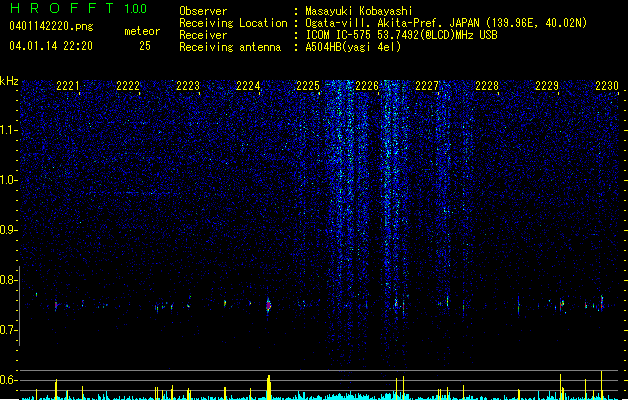Click the 2226 time marker
Screen dimensions: 629x400
367,86
